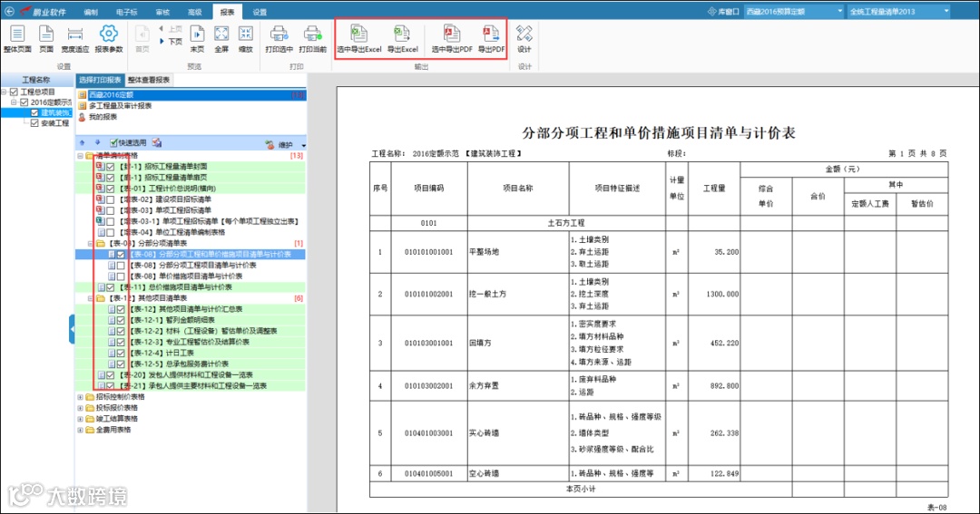Click 导出Excel icon
The width and height of the screenshot is (980, 514).
[x=402, y=34]
